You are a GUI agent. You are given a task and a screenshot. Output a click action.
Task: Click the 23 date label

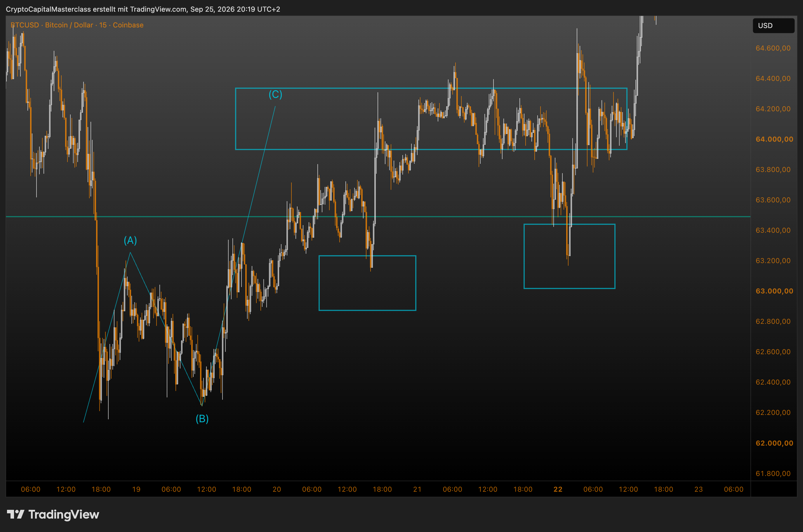(698, 489)
